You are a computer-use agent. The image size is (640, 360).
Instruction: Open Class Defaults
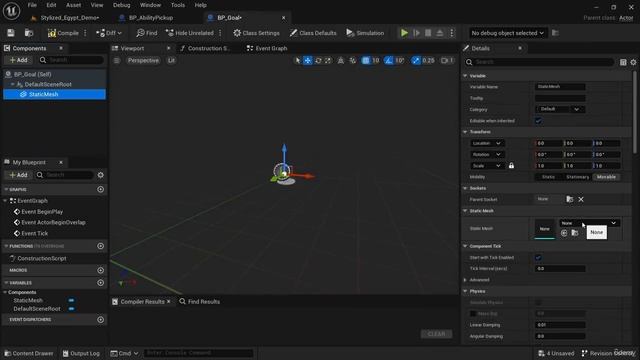click(x=313, y=33)
